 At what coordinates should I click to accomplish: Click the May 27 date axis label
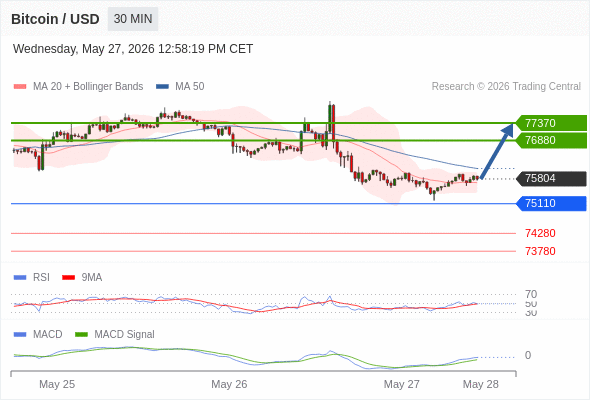pos(401,384)
